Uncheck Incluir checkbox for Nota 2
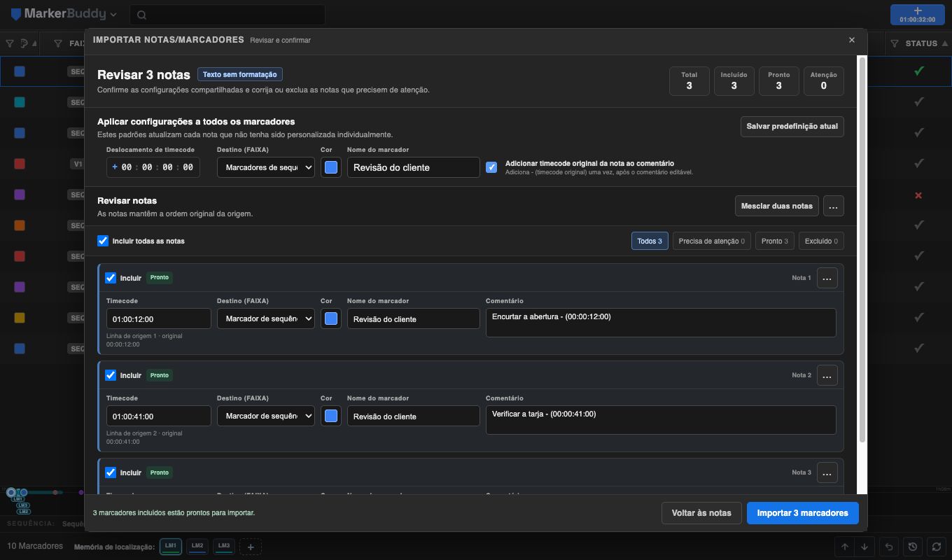Image resolution: width=952 pixels, height=560 pixels. click(111, 375)
